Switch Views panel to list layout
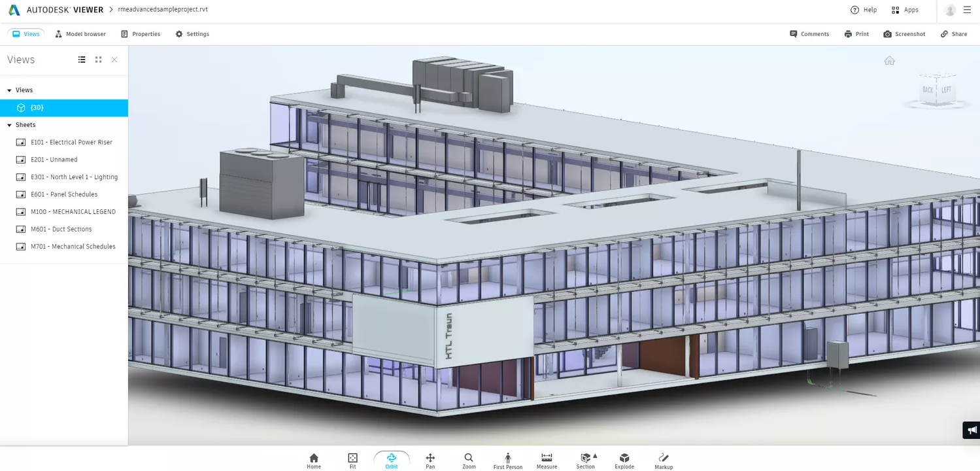 pyautogui.click(x=82, y=60)
